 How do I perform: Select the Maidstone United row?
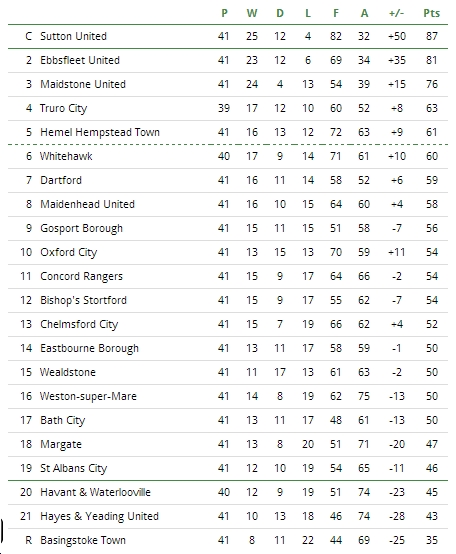point(228,84)
